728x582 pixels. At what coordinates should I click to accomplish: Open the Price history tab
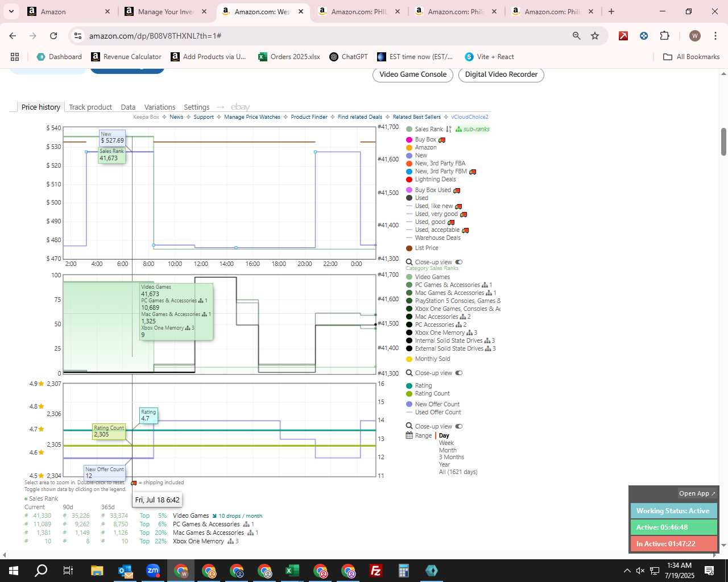pos(40,107)
